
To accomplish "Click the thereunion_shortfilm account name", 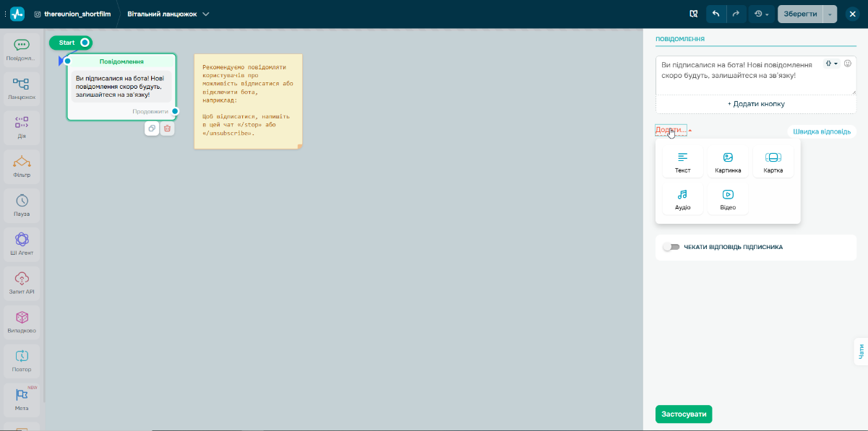I will click(x=77, y=14).
